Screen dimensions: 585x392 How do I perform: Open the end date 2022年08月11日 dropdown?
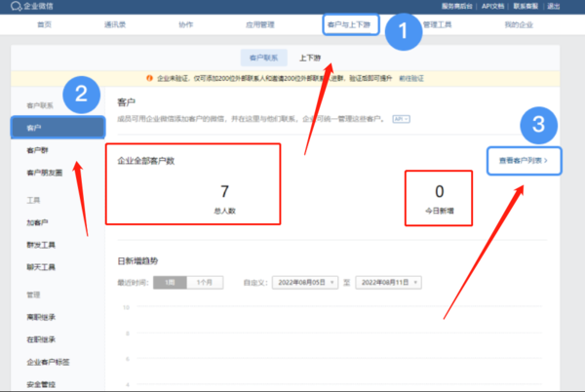388,282
